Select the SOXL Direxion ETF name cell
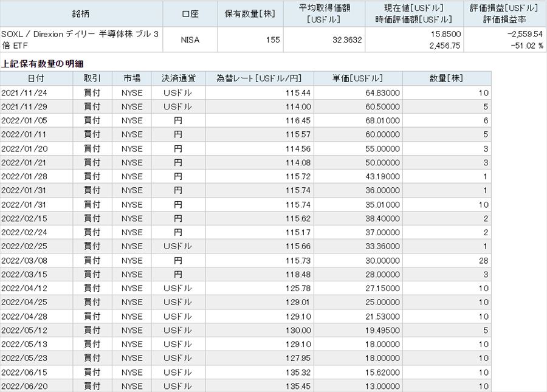 [x=81, y=40]
